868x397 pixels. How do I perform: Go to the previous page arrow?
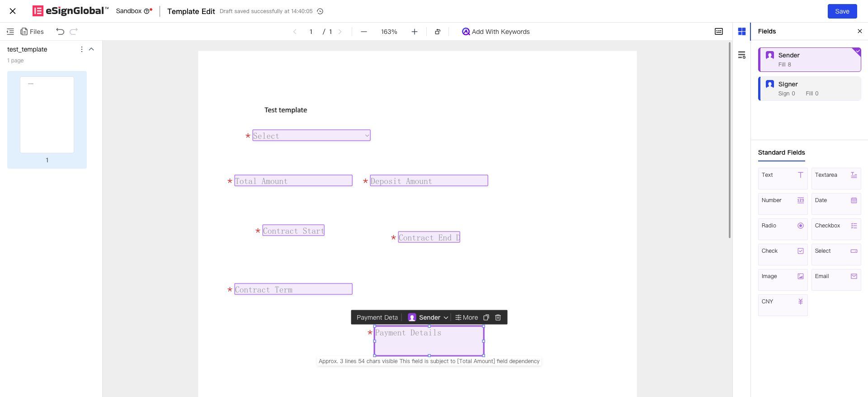tap(295, 32)
